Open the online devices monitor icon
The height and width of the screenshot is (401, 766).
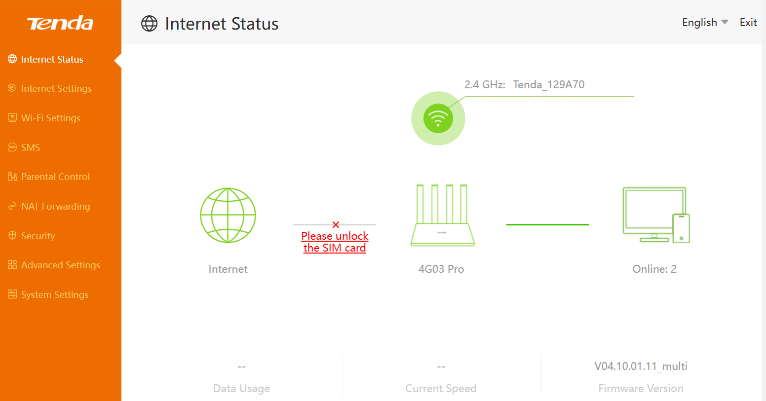coord(656,215)
